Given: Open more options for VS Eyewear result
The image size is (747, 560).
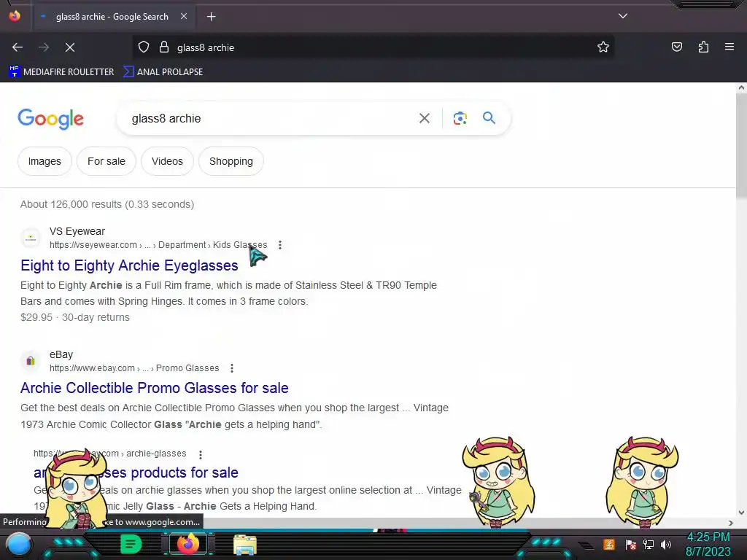Looking at the screenshot, I should coord(280,245).
